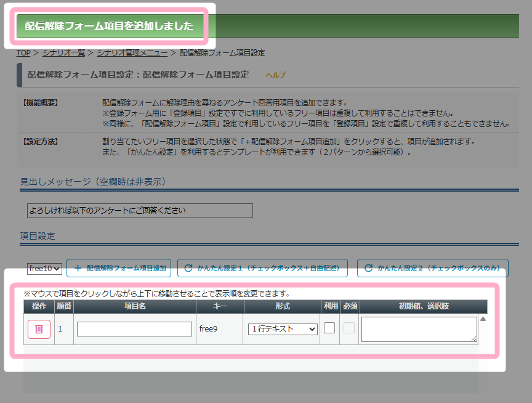Click the 配信解除フォーム項目設定 breadcrumb text
The height and width of the screenshot is (403, 532).
point(222,53)
